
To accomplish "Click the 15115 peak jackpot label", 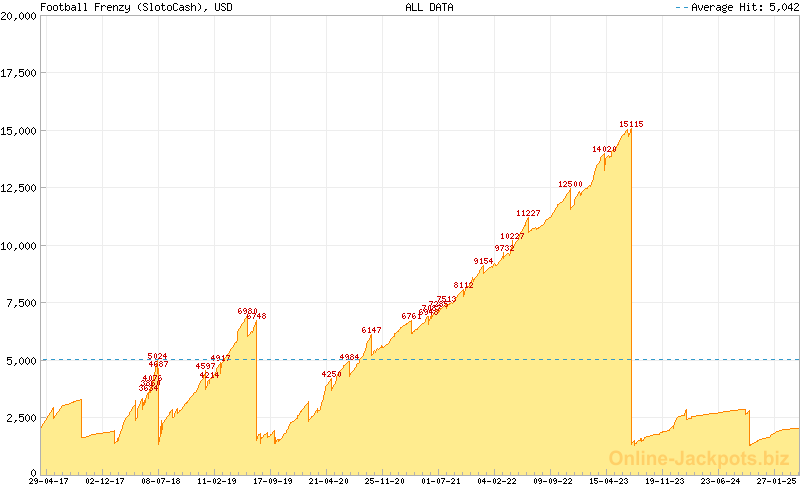I will (x=631, y=125).
